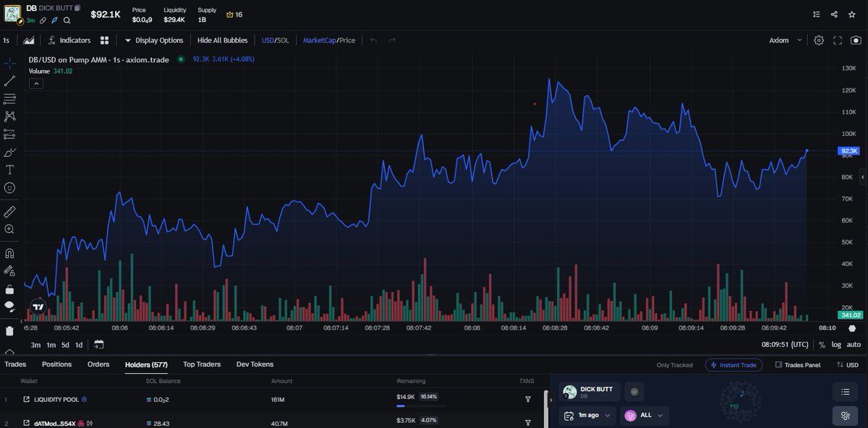
Task: Switch to the Dev Tokens tab
Action: tap(255, 364)
